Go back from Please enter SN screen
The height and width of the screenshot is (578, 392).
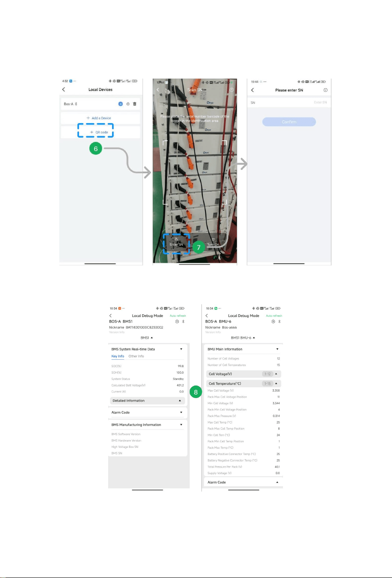pyautogui.click(x=252, y=90)
